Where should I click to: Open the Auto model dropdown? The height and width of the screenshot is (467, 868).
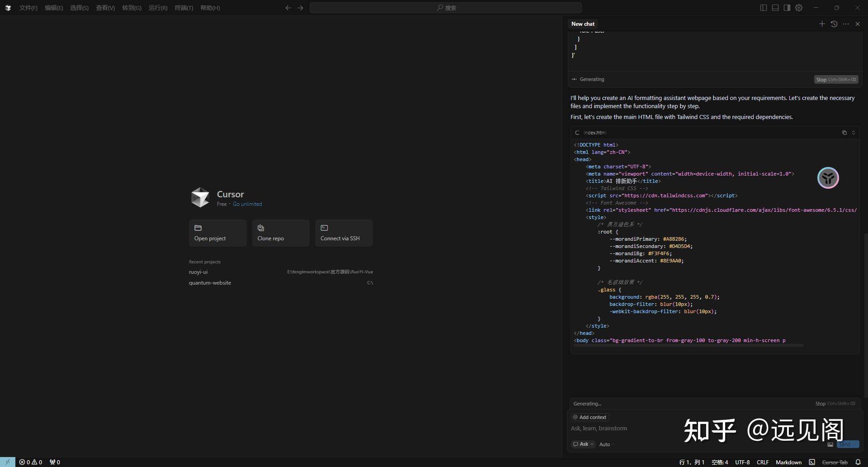(606, 444)
